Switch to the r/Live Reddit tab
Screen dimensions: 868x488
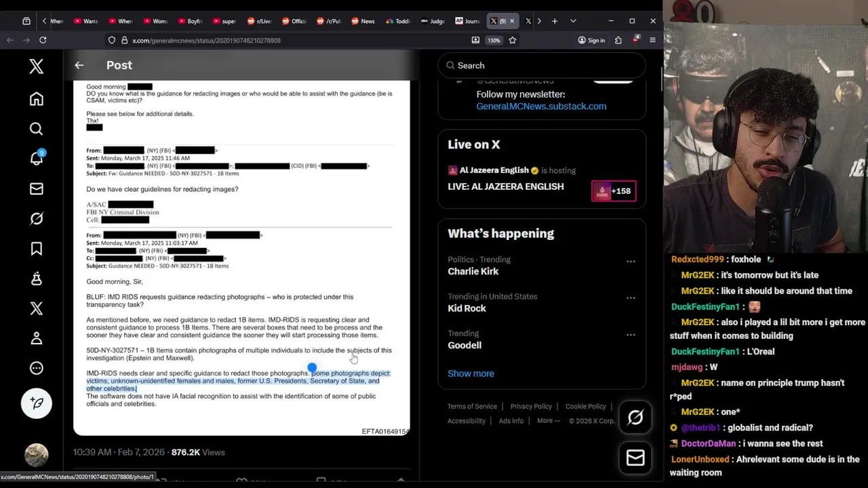(260, 21)
